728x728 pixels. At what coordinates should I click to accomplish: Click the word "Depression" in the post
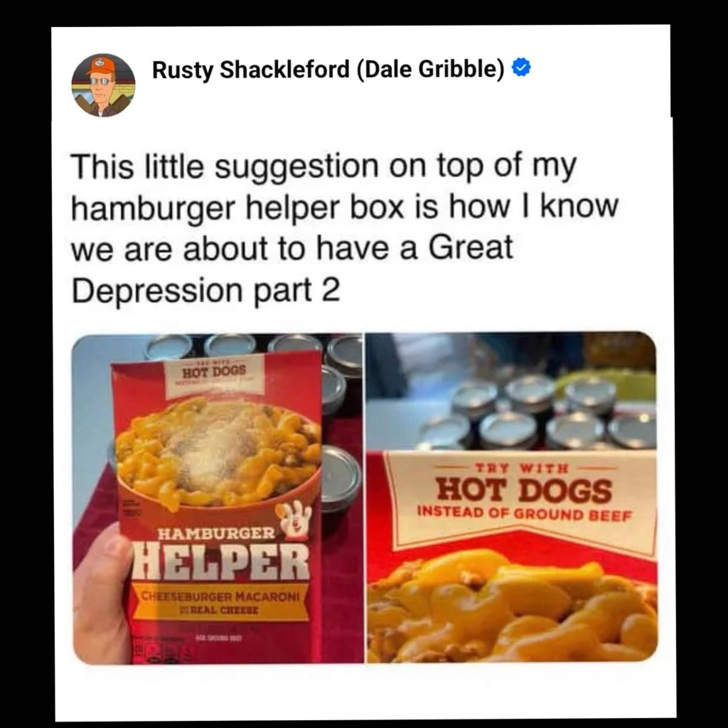157,291
